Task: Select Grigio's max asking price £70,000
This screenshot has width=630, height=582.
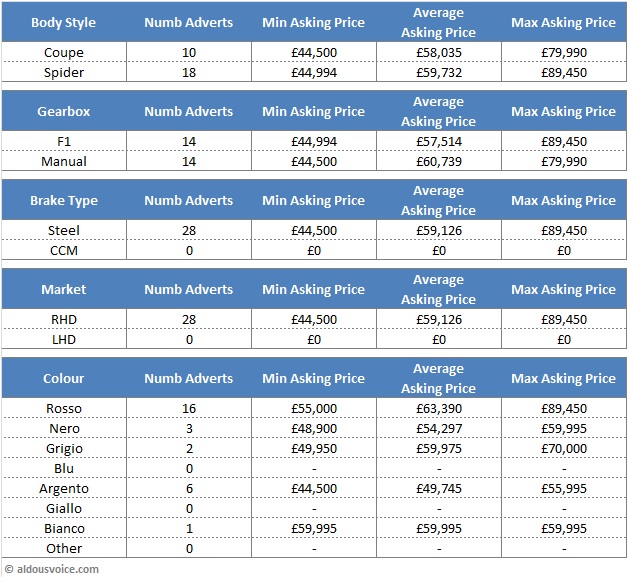Action: point(563,449)
